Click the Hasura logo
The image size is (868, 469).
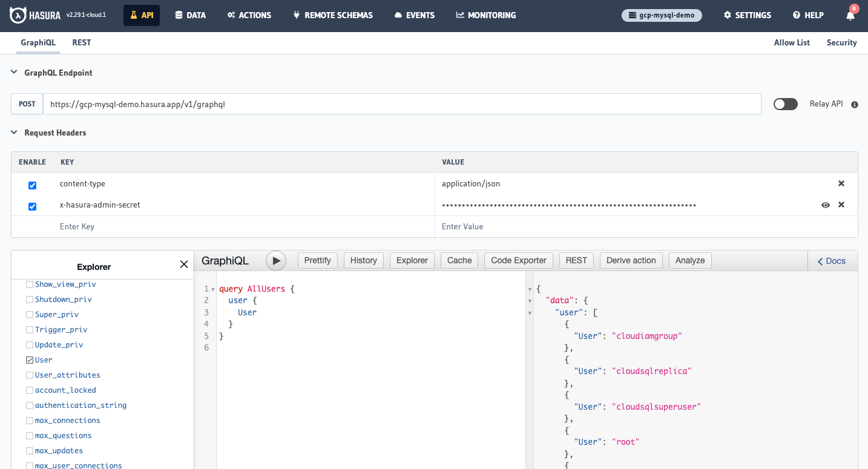point(35,15)
